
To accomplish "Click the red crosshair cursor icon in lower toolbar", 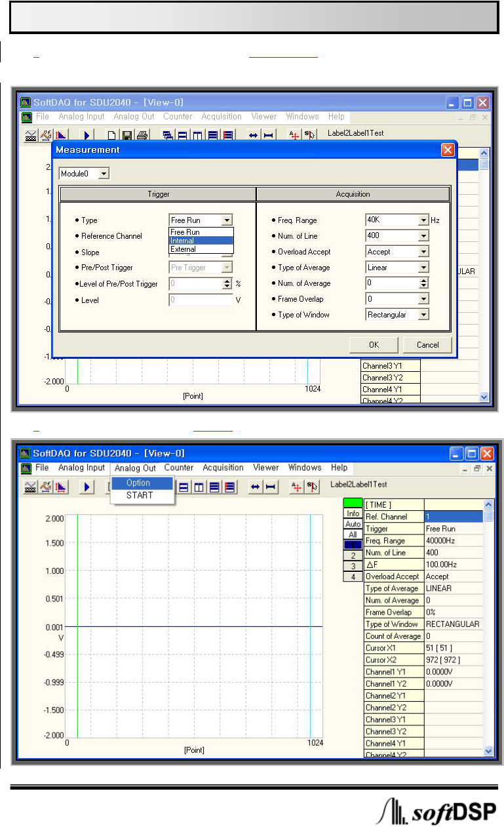I will click(298, 487).
